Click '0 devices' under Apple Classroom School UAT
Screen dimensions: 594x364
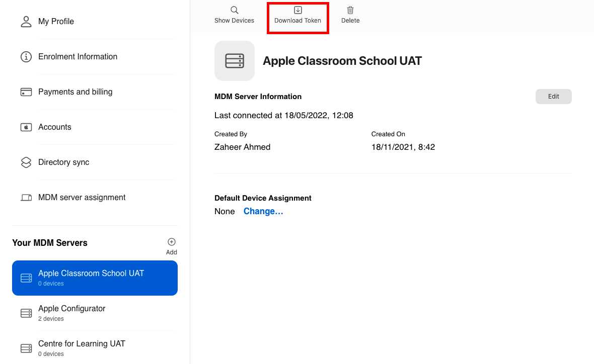51,284
